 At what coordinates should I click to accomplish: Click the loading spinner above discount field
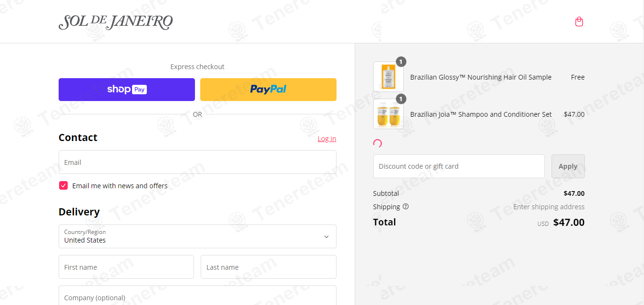coord(377,143)
